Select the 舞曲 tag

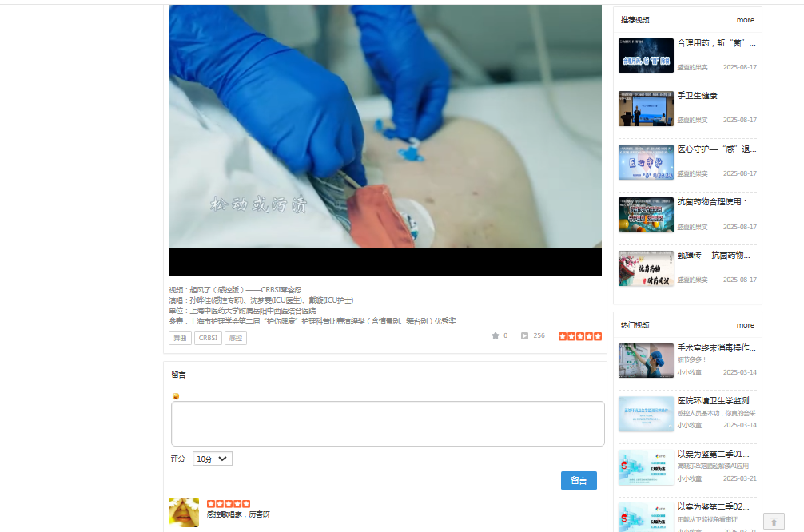(x=180, y=337)
